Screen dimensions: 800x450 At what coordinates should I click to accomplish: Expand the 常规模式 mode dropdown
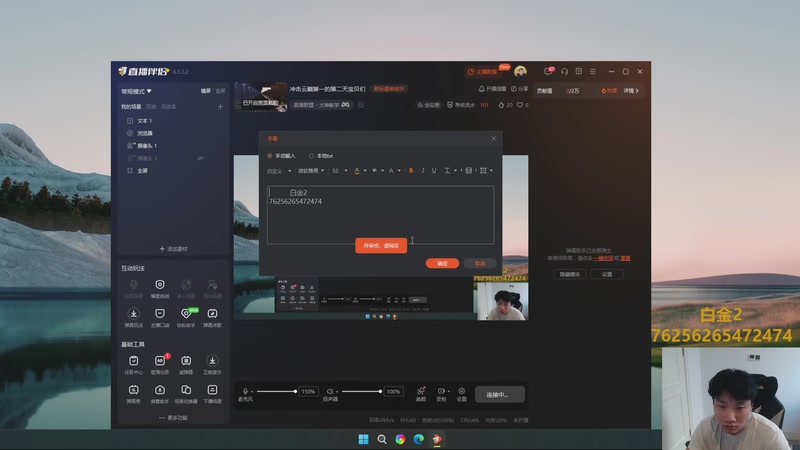[136, 91]
